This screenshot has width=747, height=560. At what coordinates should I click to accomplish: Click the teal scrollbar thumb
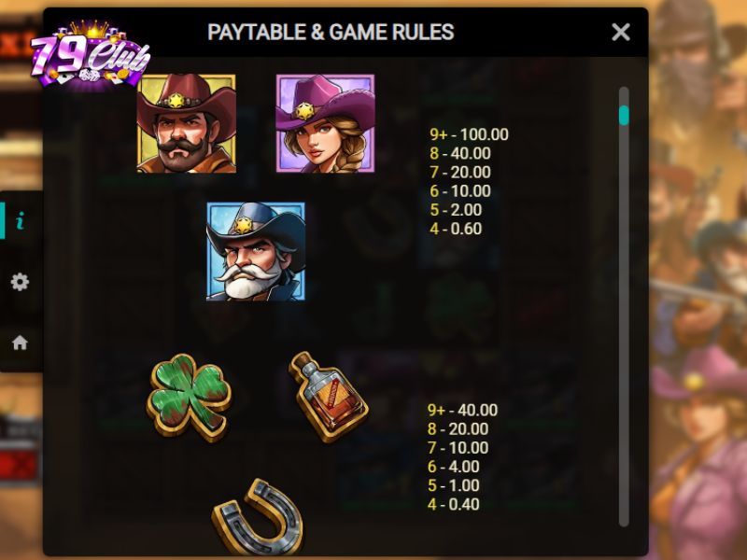pyautogui.click(x=624, y=115)
